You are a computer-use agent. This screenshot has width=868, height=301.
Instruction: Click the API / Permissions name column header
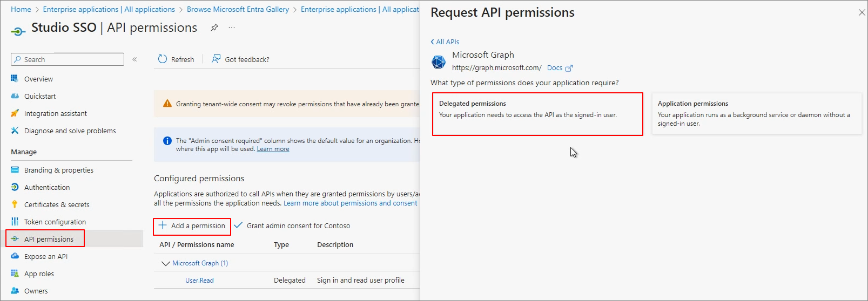pyautogui.click(x=197, y=244)
